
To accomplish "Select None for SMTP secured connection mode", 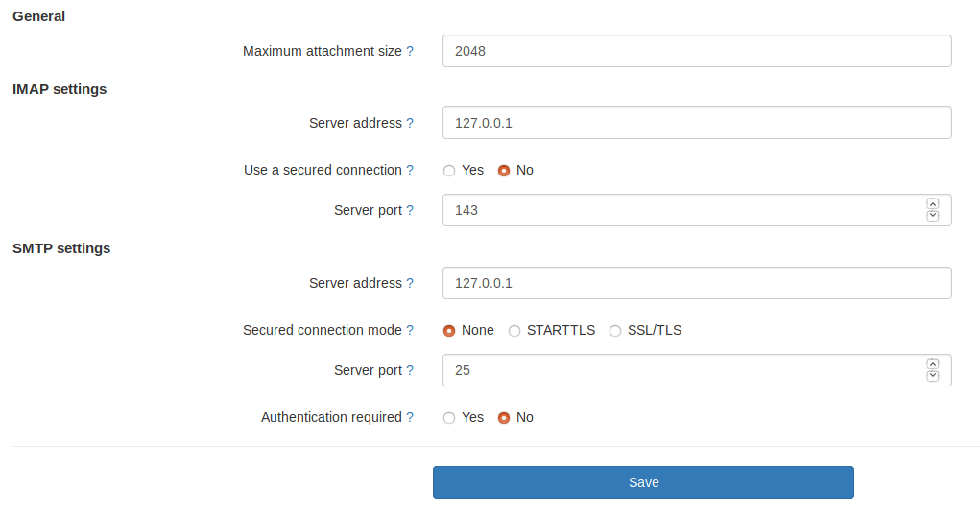I will 449,331.
